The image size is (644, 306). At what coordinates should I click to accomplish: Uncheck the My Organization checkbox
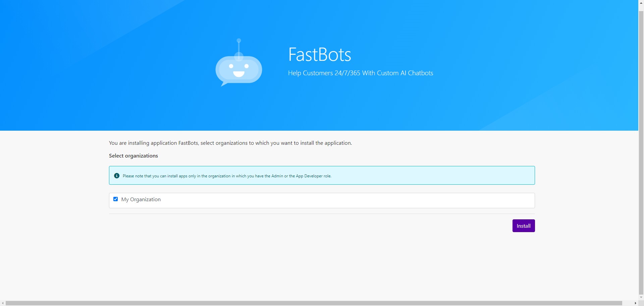click(x=116, y=199)
